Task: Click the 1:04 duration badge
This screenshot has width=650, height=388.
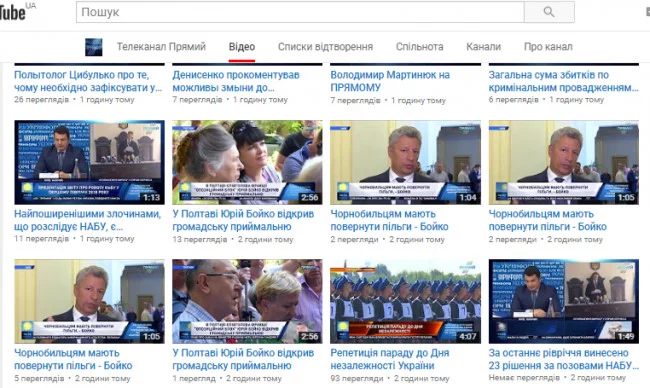Action: tap(468, 198)
